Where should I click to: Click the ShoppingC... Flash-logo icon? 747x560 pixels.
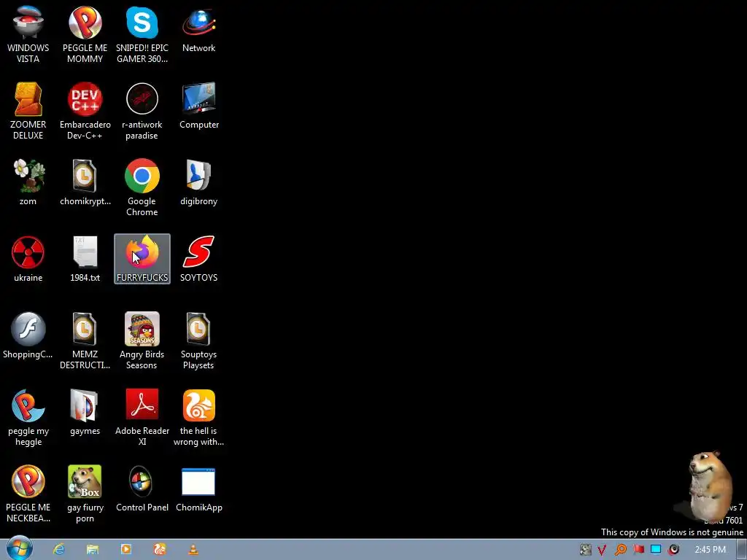pyautogui.click(x=28, y=335)
